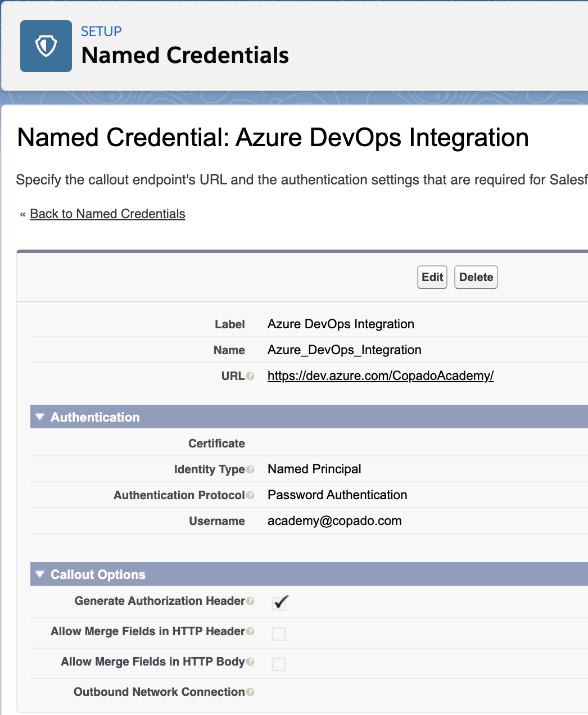588x715 pixels.
Task: Click help icon for Outbound Network Connection
Action: pos(250,692)
